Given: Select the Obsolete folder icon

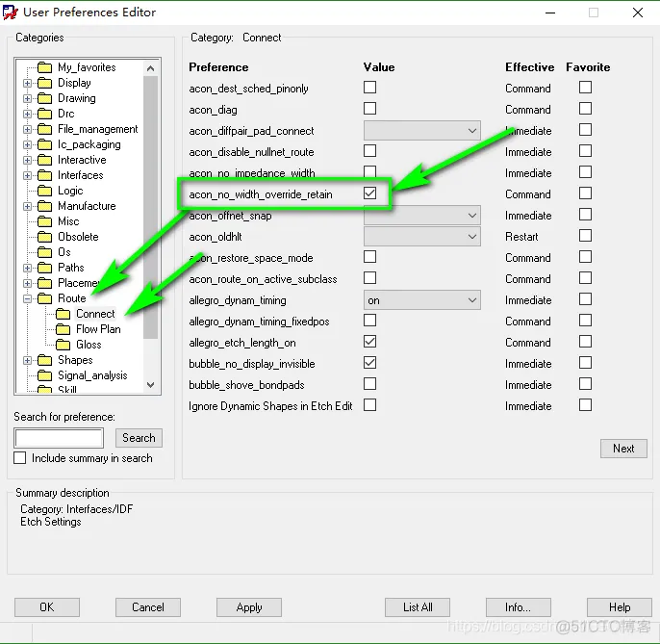Looking at the screenshot, I should click(x=44, y=237).
